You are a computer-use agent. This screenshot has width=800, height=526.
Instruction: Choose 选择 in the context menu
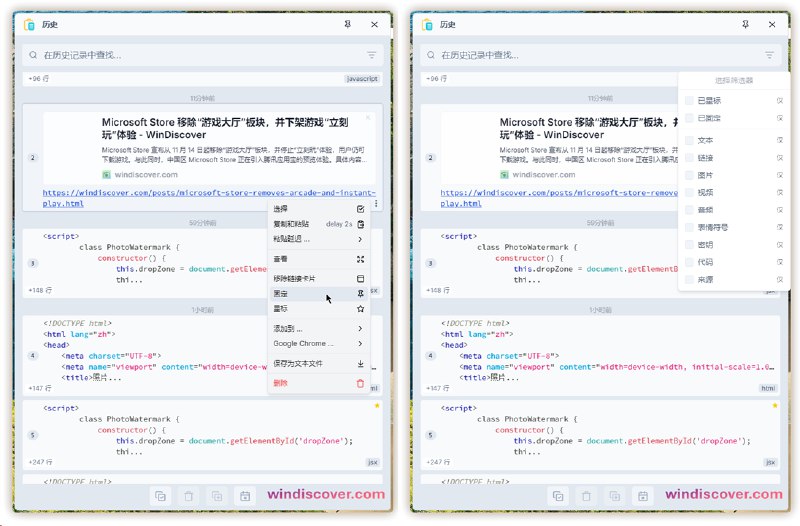point(318,209)
